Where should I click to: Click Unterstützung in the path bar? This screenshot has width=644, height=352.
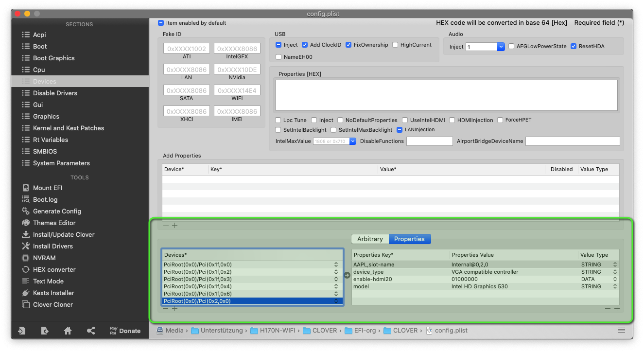[x=217, y=330]
